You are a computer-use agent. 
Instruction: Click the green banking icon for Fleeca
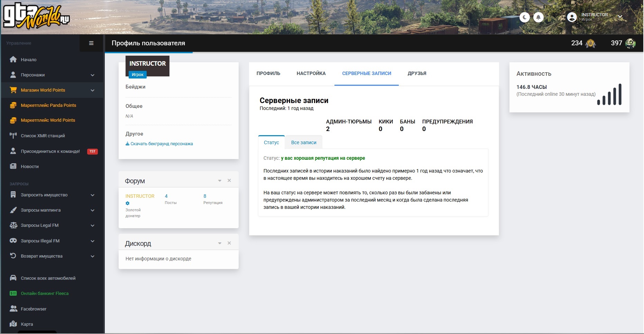[13, 293]
